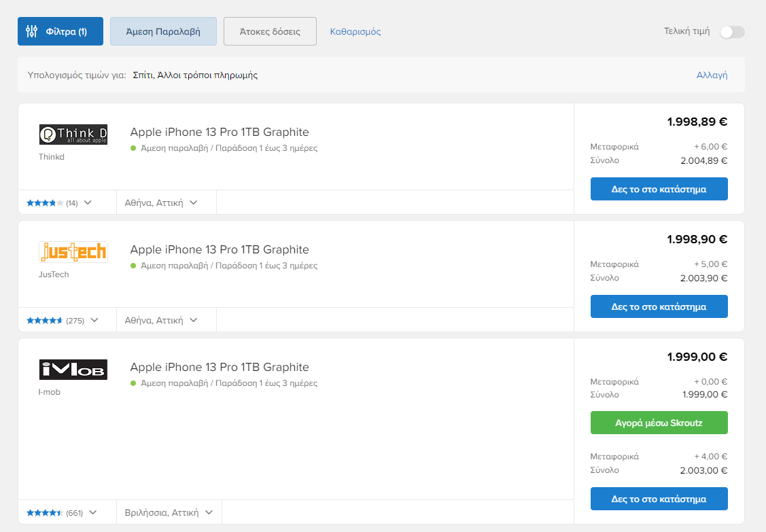The height and width of the screenshot is (532, 766).
Task: Toggle the Άτοκες δόσεις filter
Action: pos(270,31)
